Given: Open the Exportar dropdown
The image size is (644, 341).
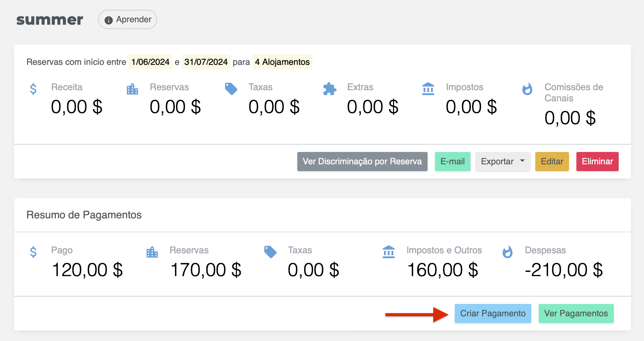Looking at the screenshot, I should pyautogui.click(x=502, y=161).
